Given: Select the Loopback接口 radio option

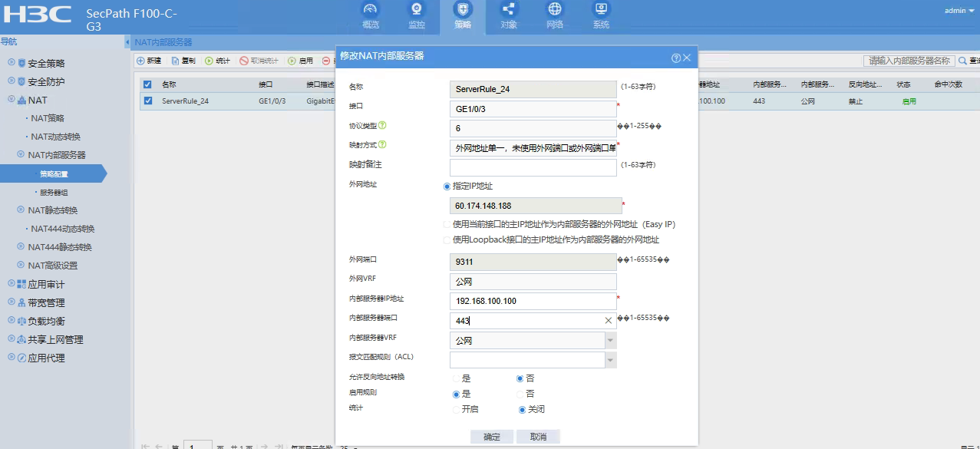Looking at the screenshot, I should [x=447, y=239].
